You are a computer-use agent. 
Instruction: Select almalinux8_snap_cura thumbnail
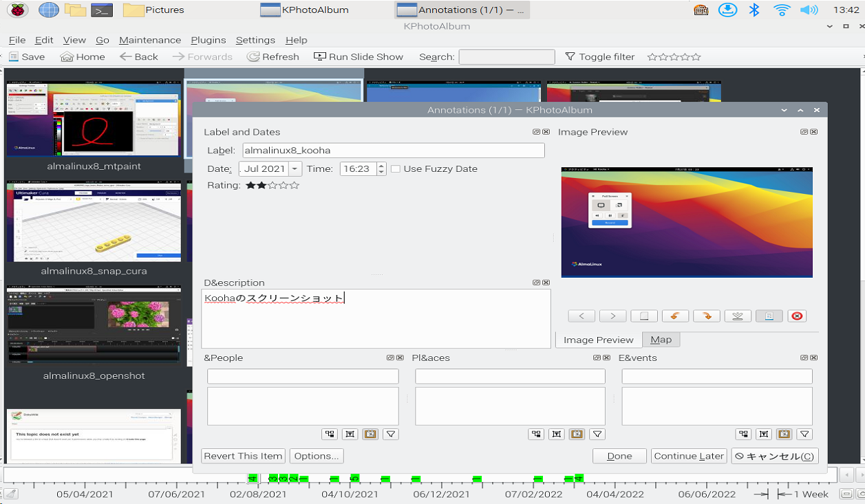coord(94,222)
